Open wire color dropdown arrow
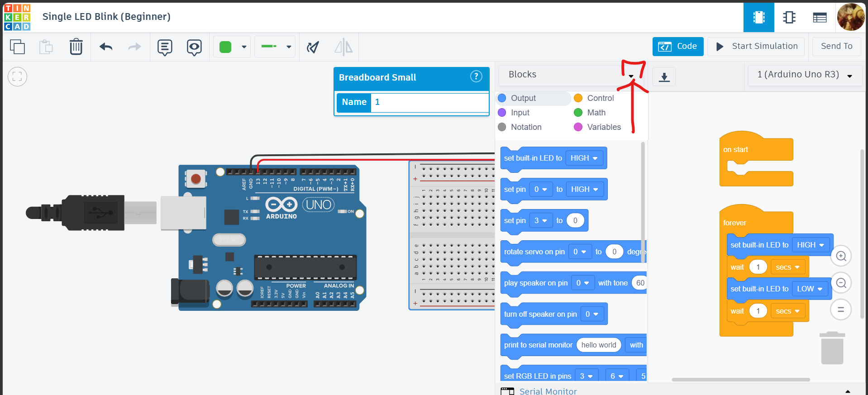The image size is (868, 395). point(244,47)
